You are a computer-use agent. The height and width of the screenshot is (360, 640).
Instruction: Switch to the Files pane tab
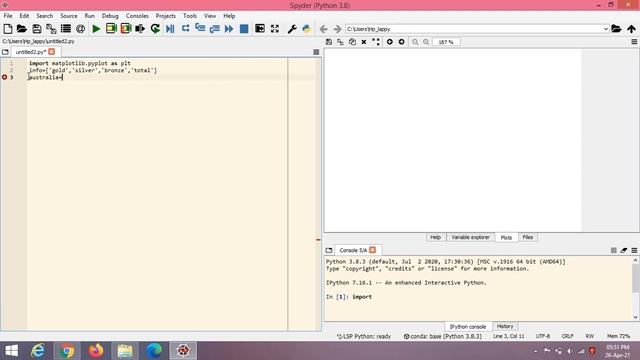click(528, 237)
